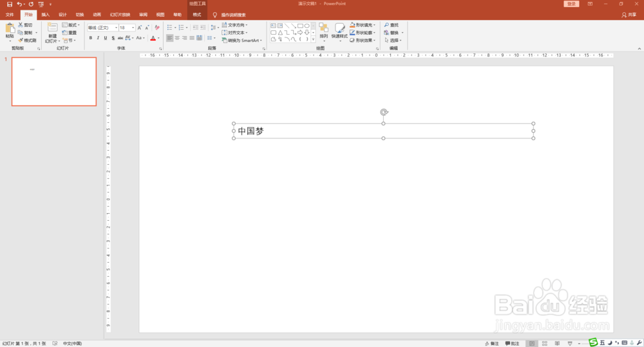This screenshot has height=347, width=644.
Task: Clear all text formatting
Action: pyautogui.click(x=157, y=28)
